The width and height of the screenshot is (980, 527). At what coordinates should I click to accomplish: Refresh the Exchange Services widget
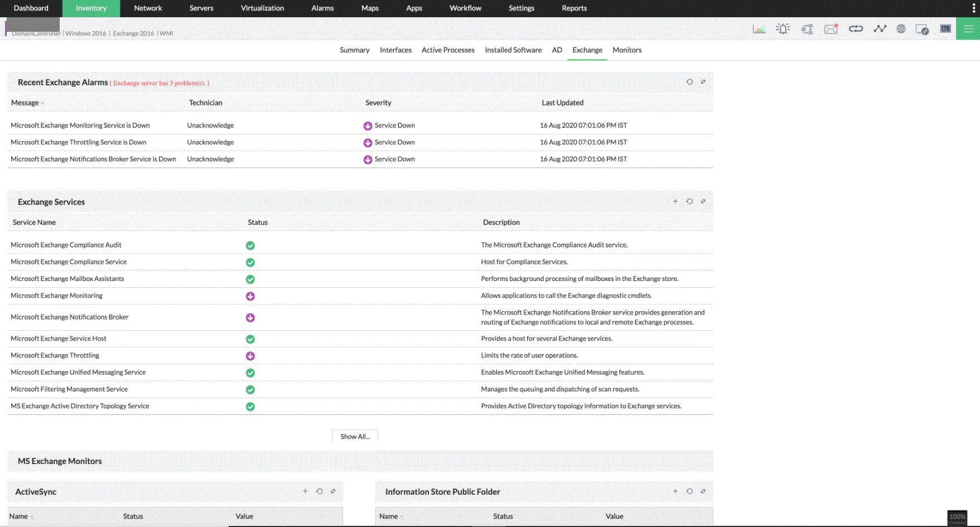[x=689, y=201]
